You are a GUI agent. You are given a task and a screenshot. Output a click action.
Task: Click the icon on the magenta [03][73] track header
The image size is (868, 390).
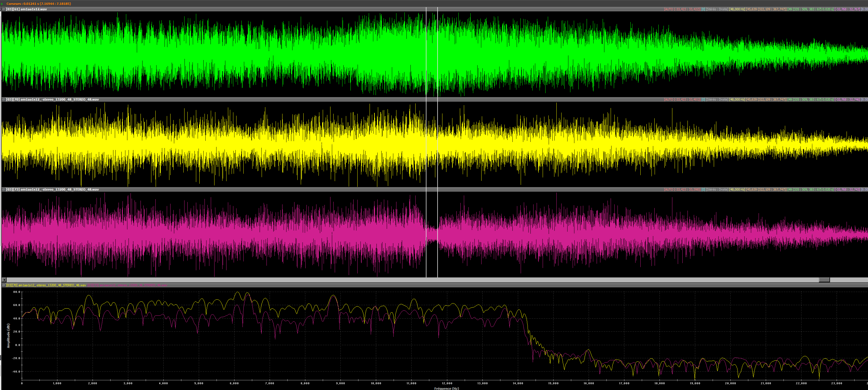pos(3,189)
